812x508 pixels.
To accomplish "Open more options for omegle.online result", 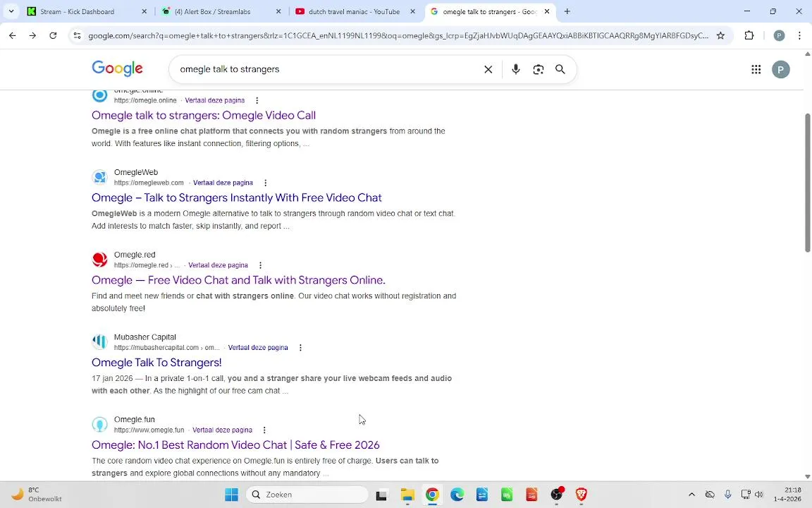I will 257,101.
